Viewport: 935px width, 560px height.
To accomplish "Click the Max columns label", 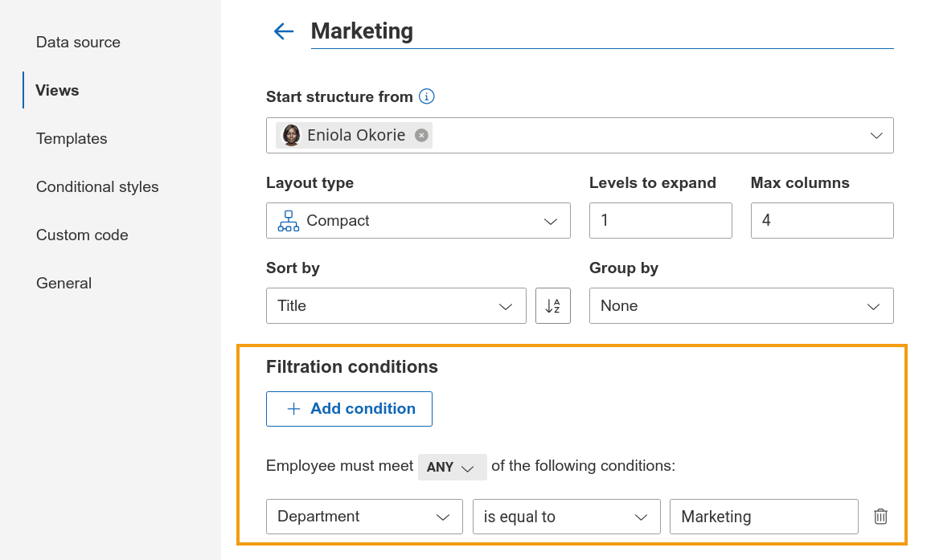I will (x=800, y=183).
